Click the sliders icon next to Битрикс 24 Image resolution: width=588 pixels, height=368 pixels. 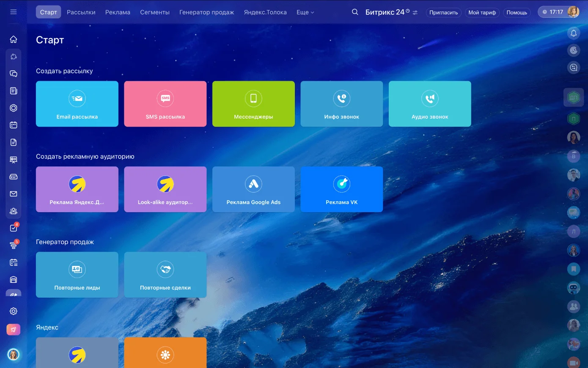415,13
